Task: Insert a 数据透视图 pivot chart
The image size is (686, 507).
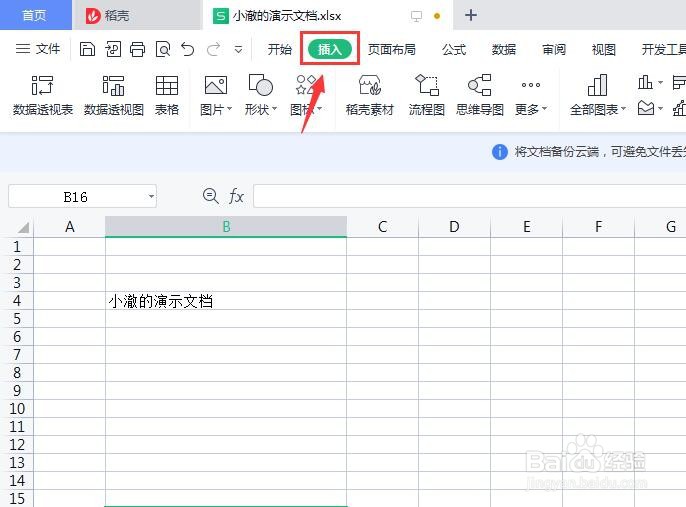Action: (114, 95)
